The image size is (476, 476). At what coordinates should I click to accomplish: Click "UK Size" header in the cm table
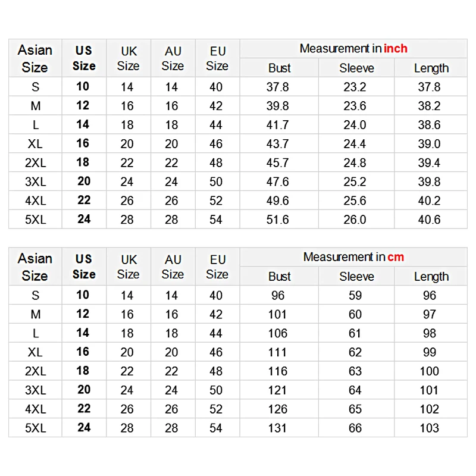(x=129, y=266)
